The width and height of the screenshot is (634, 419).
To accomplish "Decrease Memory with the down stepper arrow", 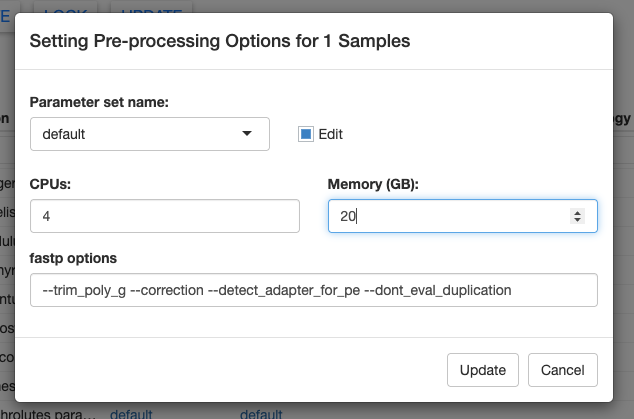I will [x=577, y=220].
